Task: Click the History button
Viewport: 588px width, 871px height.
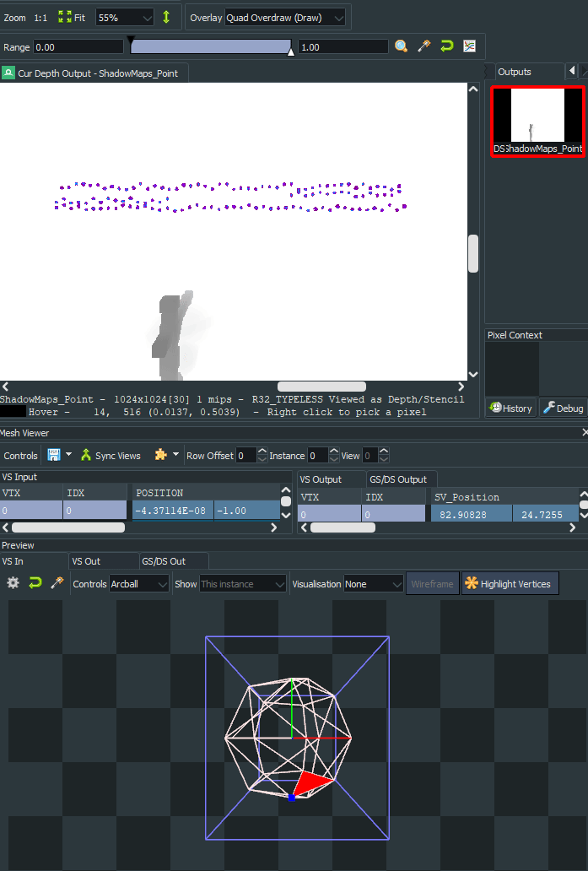Action: [511, 408]
